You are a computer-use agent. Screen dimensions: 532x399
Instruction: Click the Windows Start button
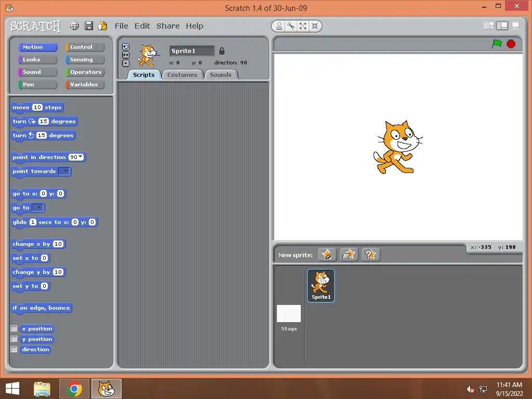(x=12, y=389)
